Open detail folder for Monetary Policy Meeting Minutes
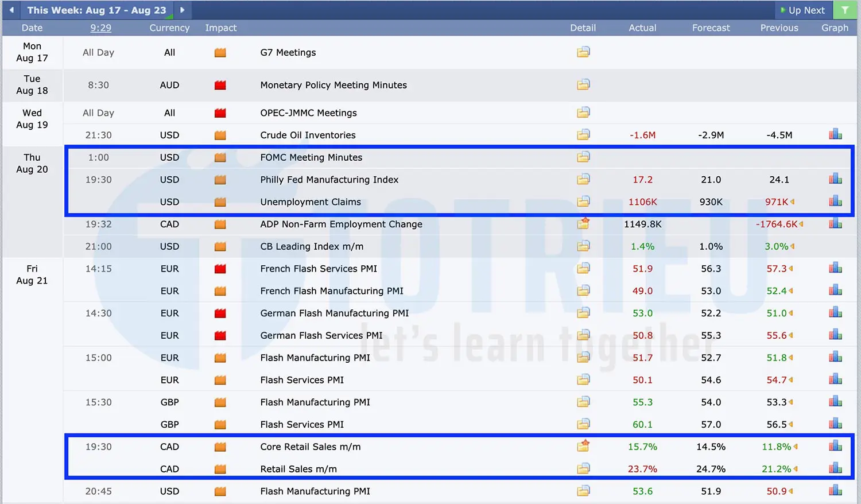Image resolution: width=861 pixels, height=504 pixels. tap(583, 85)
